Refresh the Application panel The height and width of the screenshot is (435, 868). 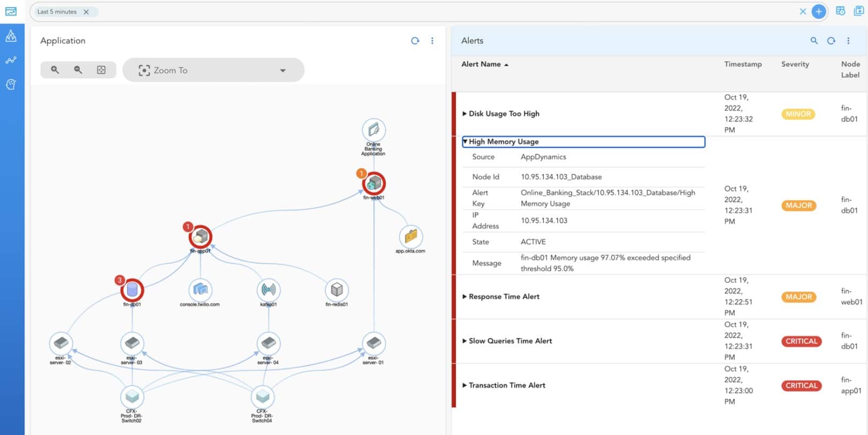(x=415, y=41)
